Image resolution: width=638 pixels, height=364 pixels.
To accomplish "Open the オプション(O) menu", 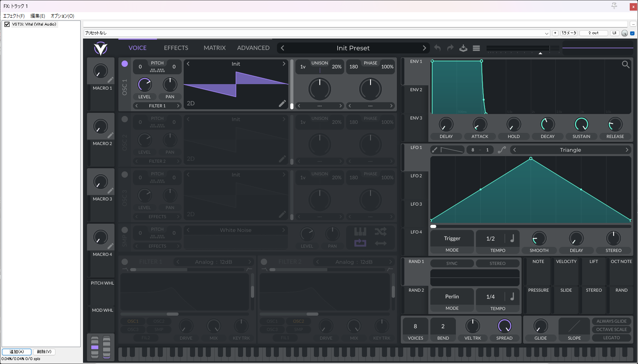I will pyautogui.click(x=63, y=16).
